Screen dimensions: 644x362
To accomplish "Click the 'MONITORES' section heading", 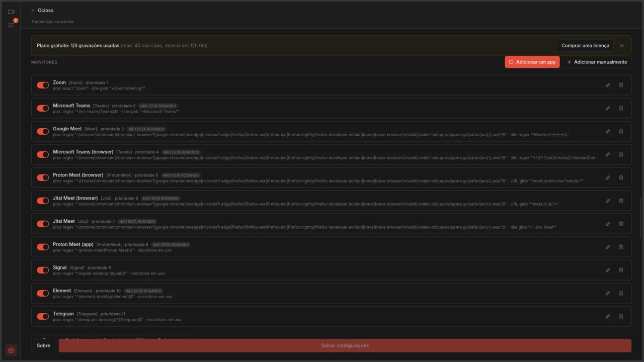I will coord(44,62).
